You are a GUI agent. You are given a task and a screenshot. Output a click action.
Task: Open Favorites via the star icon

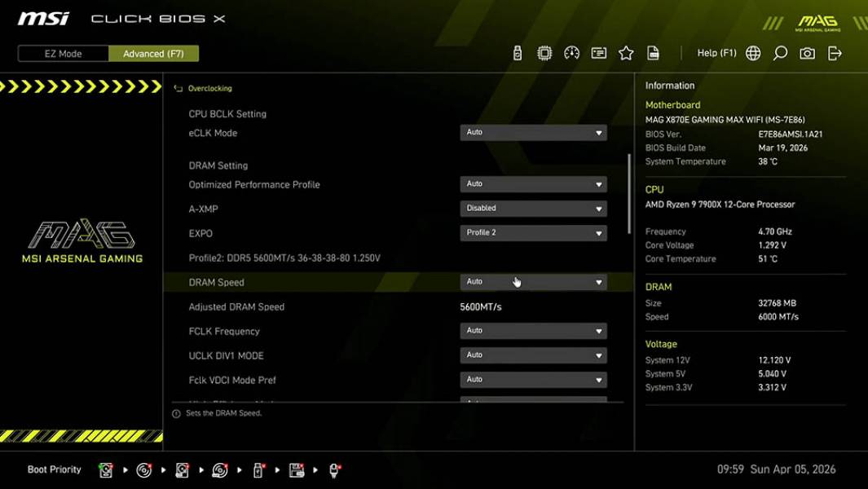pyautogui.click(x=626, y=52)
